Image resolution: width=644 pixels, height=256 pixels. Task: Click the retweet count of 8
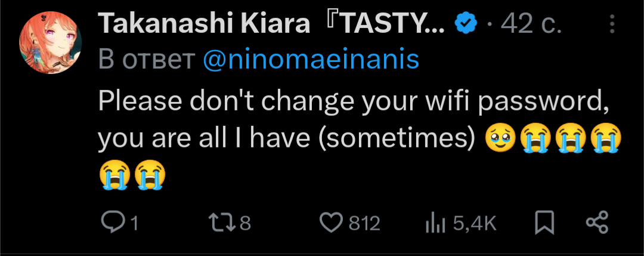pyautogui.click(x=244, y=223)
